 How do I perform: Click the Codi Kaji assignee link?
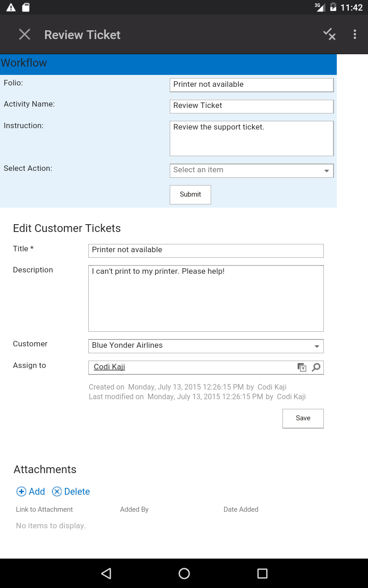[x=109, y=367]
